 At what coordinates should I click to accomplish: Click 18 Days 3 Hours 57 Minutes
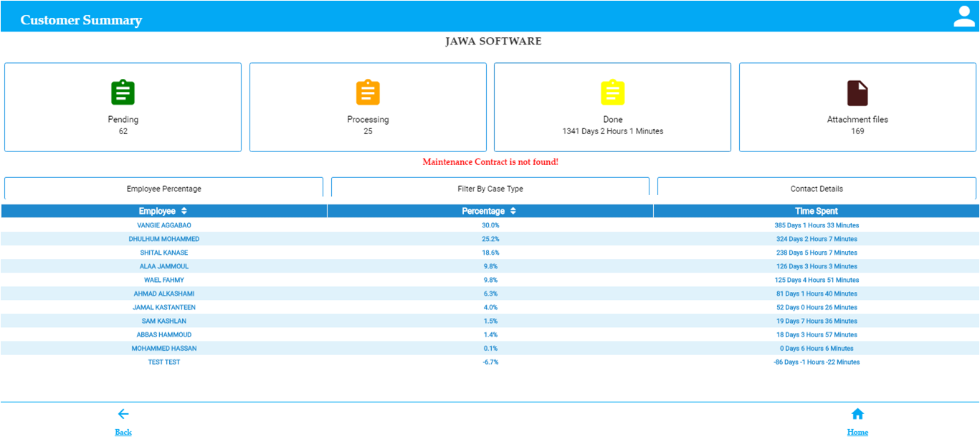click(x=817, y=334)
